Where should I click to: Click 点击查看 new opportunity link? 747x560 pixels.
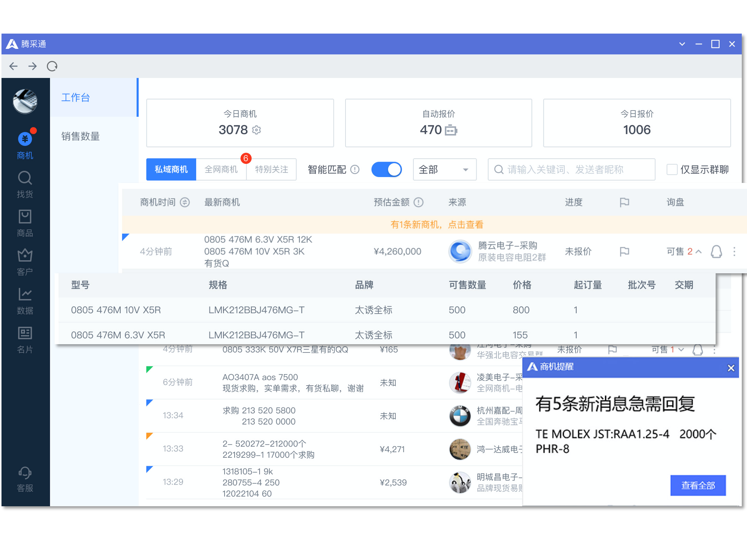465,225
